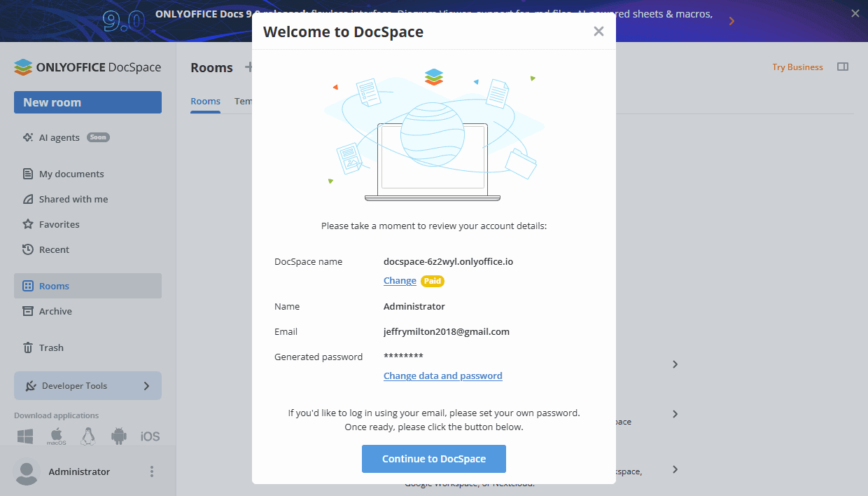Viewport: 868px width, 496px height.
Task: Open the banner's next promotion arrow
Action: [732, 20]
